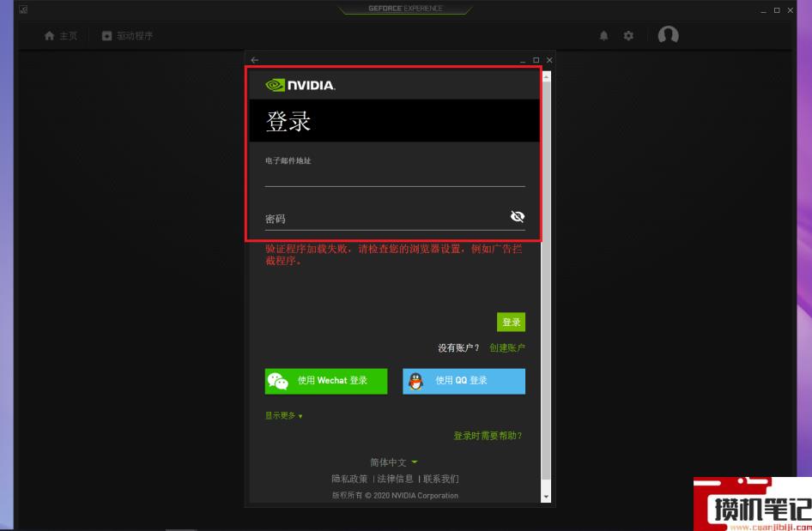Click the NVIDIA logo
Viewport: 812px width, 531px height.
[x=300, y=85]
